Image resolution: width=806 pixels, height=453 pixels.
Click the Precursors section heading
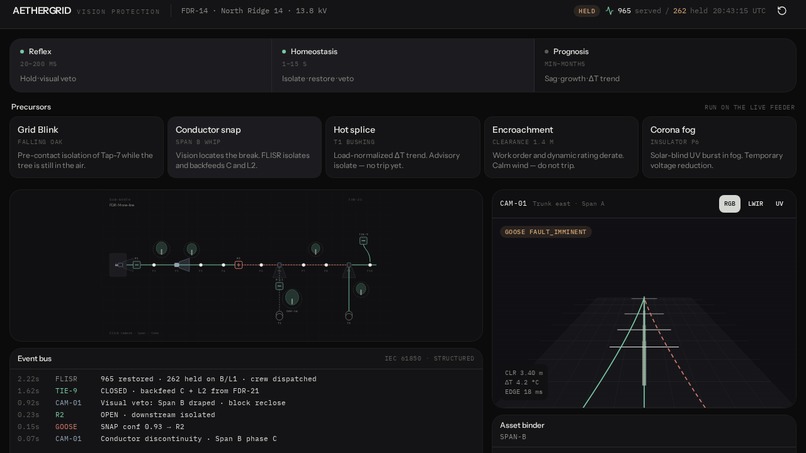pos(31,107)
